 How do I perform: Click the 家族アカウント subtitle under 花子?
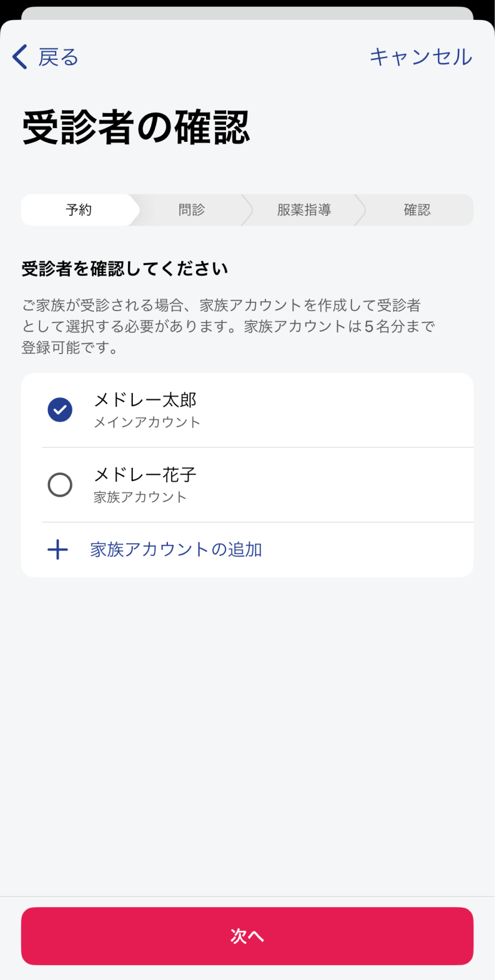(140, 497)
